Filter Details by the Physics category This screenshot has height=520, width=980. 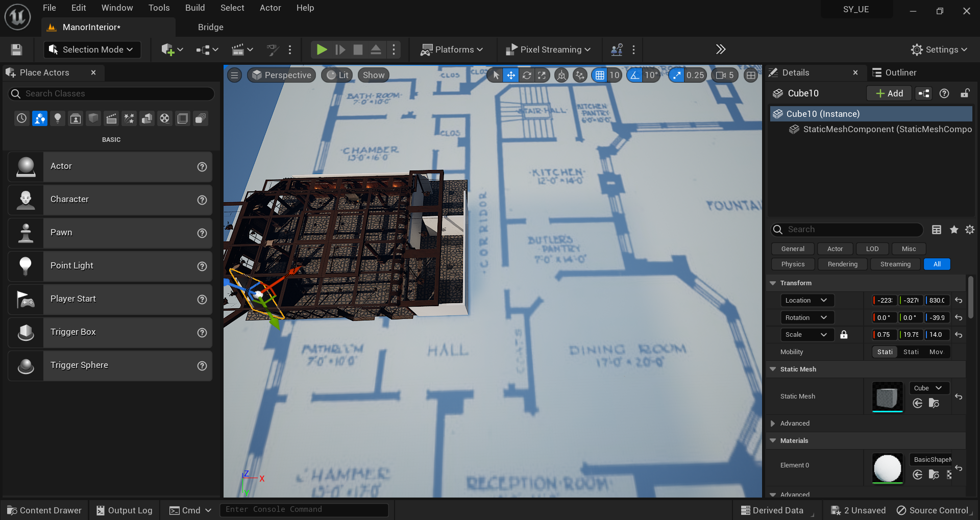pyautogui.click(x=793, y=264)
